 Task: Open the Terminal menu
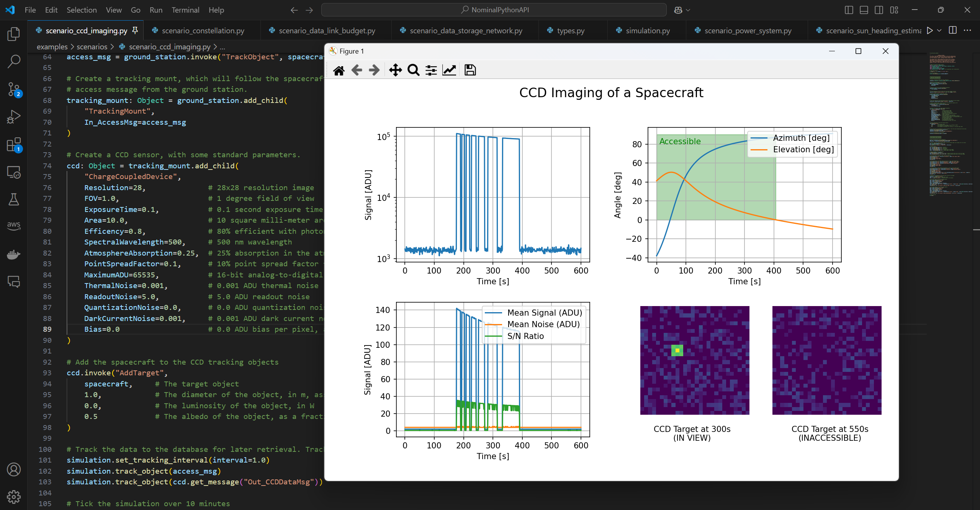tap(185, 10)
